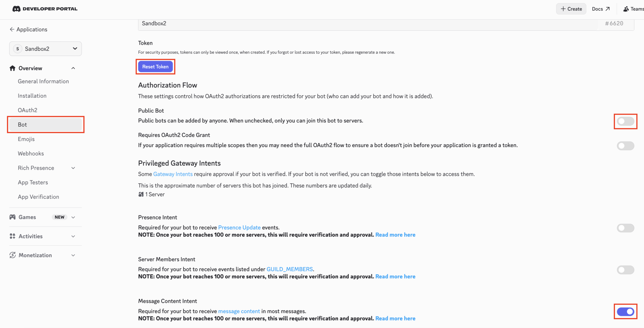This screenshot has height=328, width=644.
Task: Click the back arrow next to Applications
Action: pyautogui.click(x=12, y=29)
